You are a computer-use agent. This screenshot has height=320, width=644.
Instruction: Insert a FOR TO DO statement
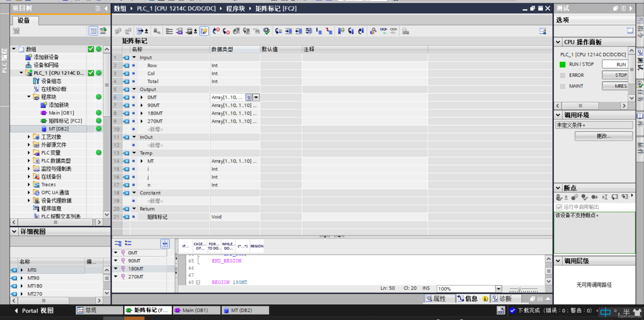pyautogui.click(x=214, y=246)
